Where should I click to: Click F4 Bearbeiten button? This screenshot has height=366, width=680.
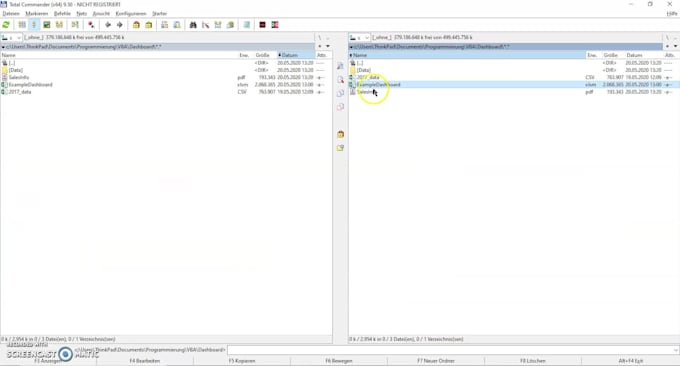pos(145,361)
